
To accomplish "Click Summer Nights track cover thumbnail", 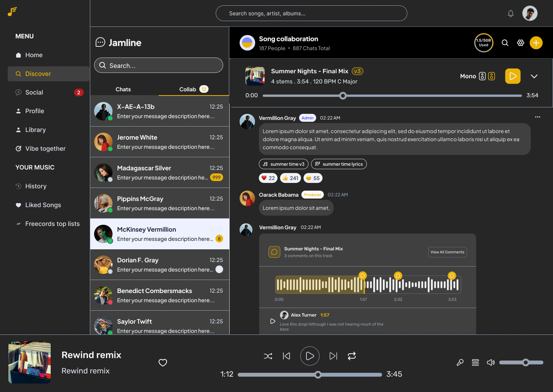I will point(255,76).
